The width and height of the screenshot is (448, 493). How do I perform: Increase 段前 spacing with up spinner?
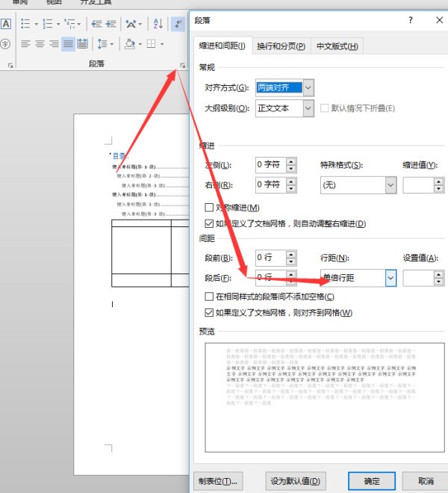coord(291,254)
